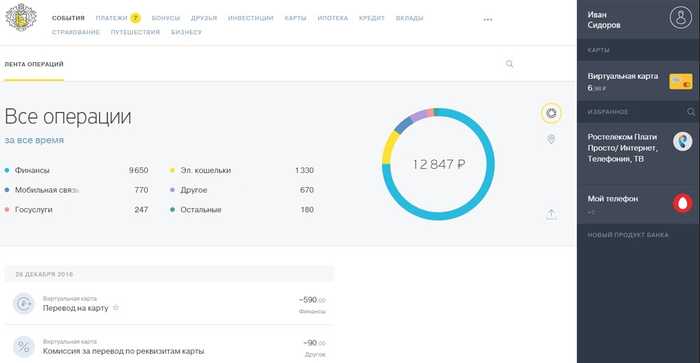This screenshot has width=700, height=363.
Task: Click the yellow payments notification badge
Action: click(135, 18)
